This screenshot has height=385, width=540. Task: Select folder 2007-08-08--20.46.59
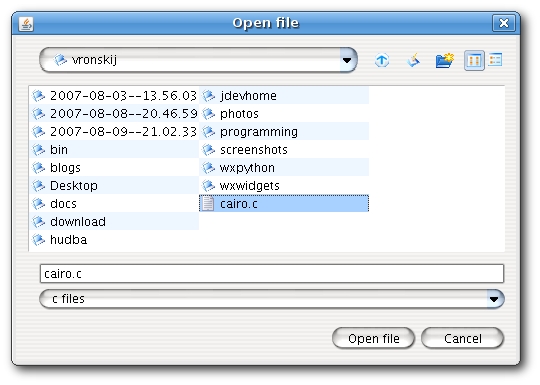pos(115,113)
